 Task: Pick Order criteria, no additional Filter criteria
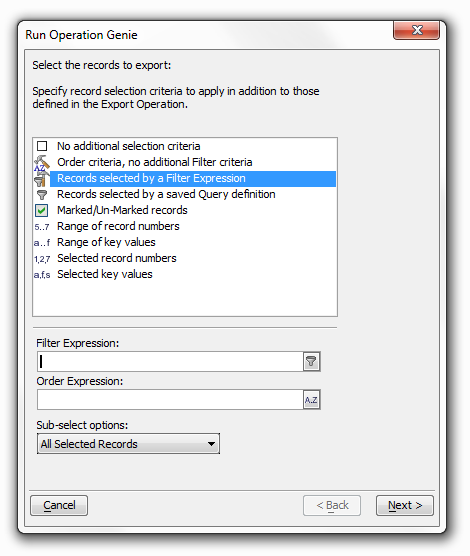(155, 162)
